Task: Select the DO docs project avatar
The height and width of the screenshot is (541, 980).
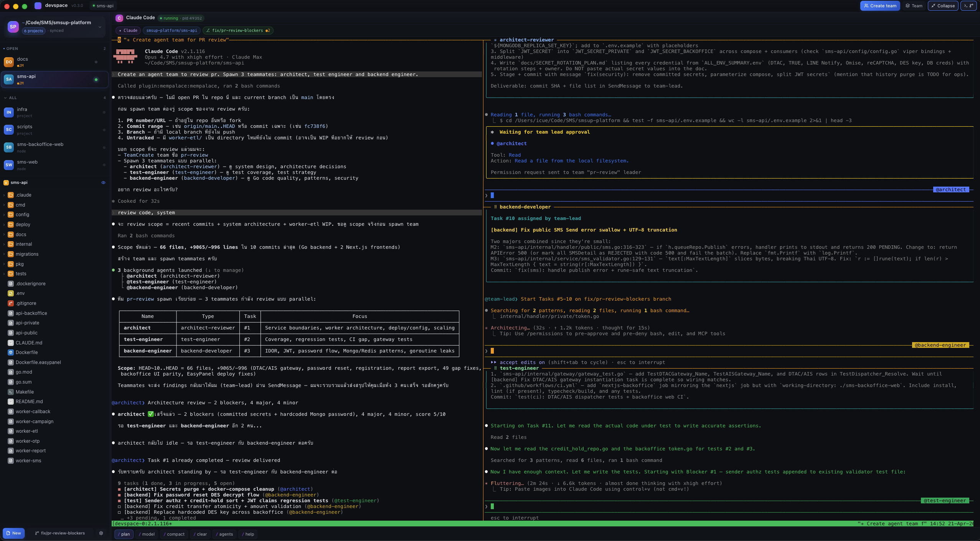Action: coord(9,62)
